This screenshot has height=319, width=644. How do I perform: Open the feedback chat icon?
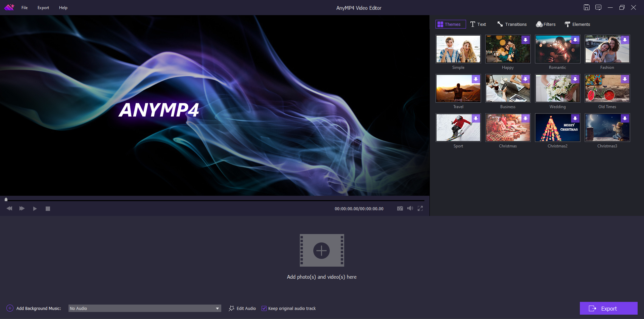pyautogui.click(x=598, y=7)
